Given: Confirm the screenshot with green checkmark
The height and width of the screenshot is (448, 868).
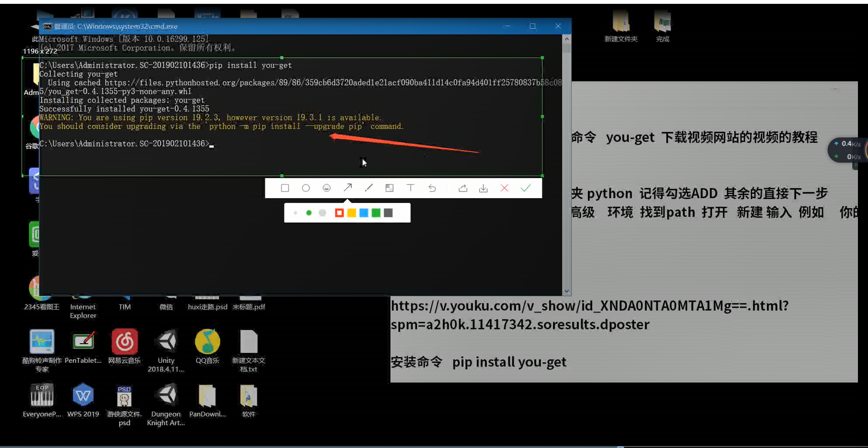Looking at the screenshot, I should (x=526, y=188).
